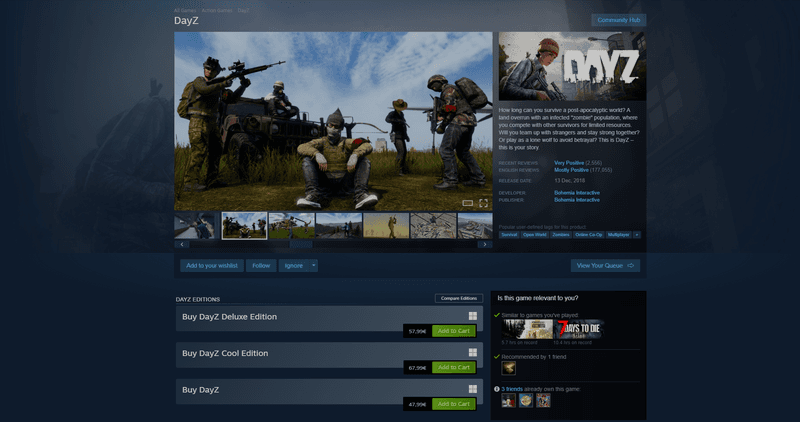Click DayZ breadcrumb link
Viewport: 800px width, 422px height.
(x=243, y=10)
